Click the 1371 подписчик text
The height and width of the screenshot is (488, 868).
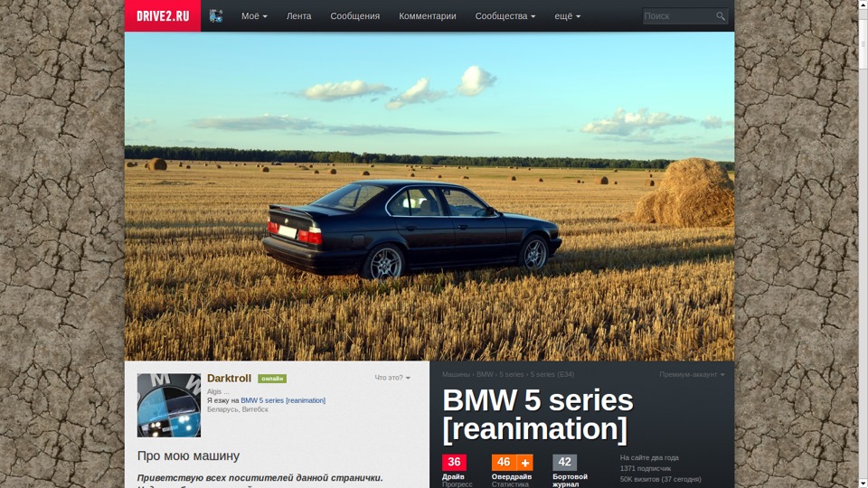click(646, 468)
